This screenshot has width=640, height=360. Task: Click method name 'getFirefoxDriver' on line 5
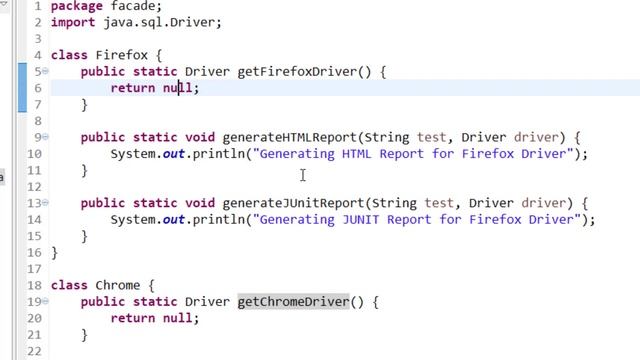[297, 71]
